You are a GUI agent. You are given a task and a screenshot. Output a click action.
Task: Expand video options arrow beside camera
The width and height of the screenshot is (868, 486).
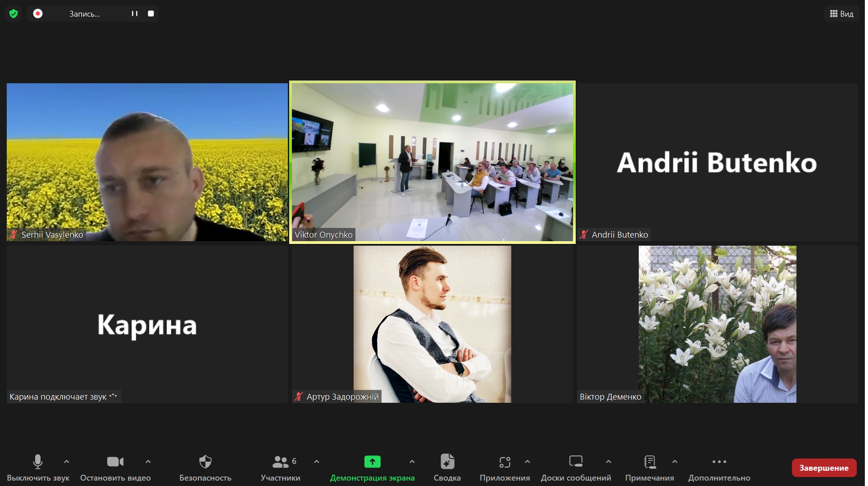(x=148, y=462)
